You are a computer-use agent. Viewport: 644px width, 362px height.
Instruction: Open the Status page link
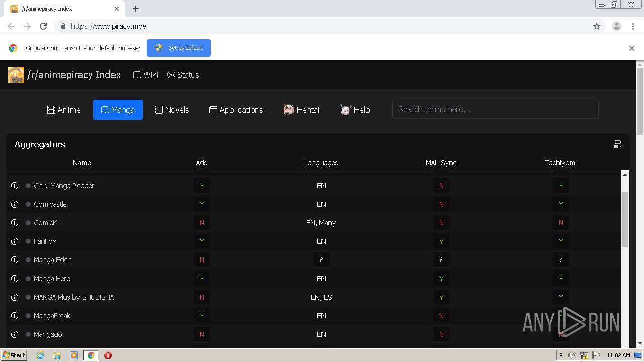[183, 75]
